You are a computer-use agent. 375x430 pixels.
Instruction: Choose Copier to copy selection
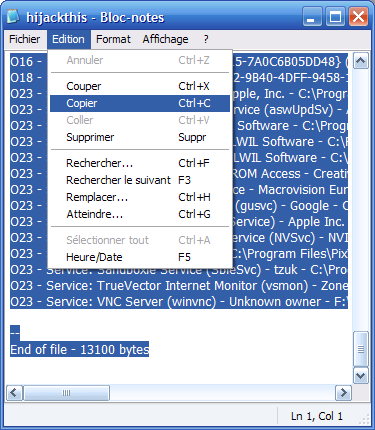(x=140, y=103)
